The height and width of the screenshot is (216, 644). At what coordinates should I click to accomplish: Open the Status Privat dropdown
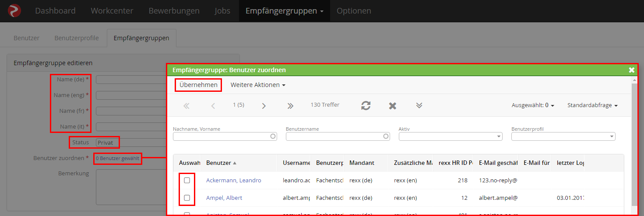[131, 143]
